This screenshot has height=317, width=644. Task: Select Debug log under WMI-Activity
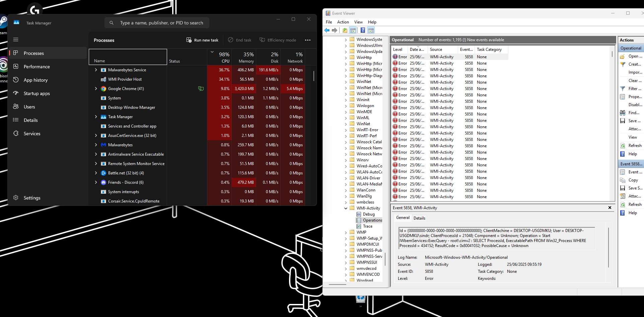(x=369, y=214)
